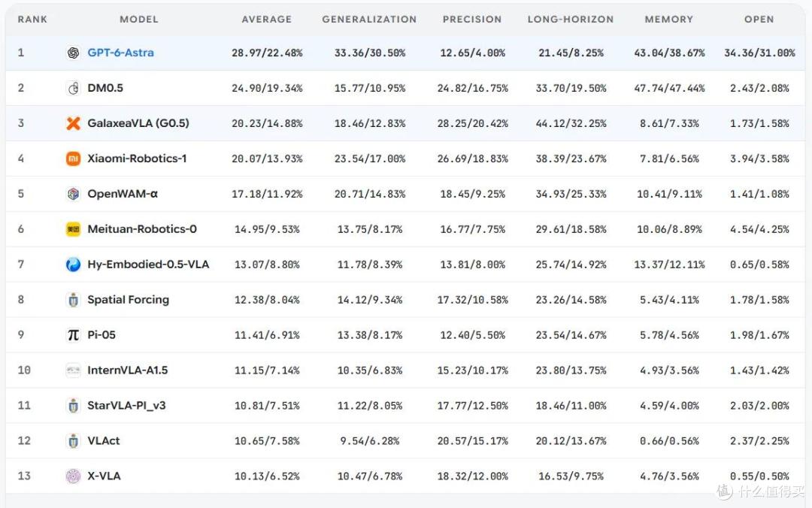The height and width of the screenshot is (508, 812).
Task: Select the StarVLA-PI_v3 row name
Action: point(127,406)
